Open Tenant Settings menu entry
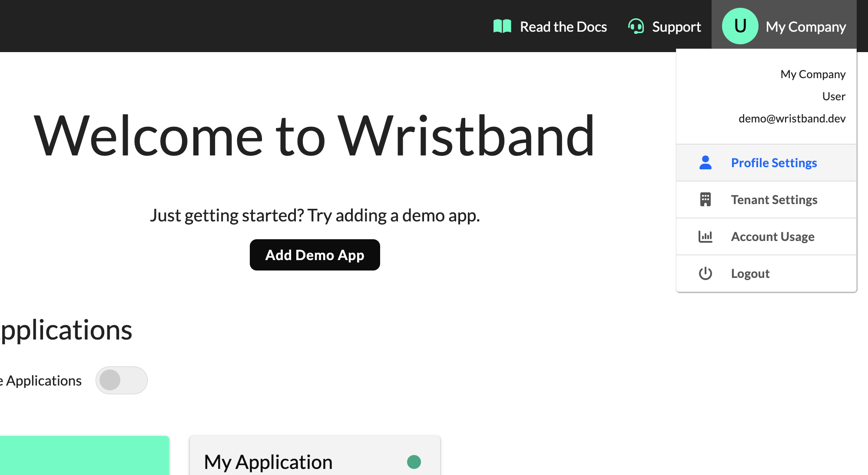The height and width of the screenshot is (475, 868). tap(766, 200)
